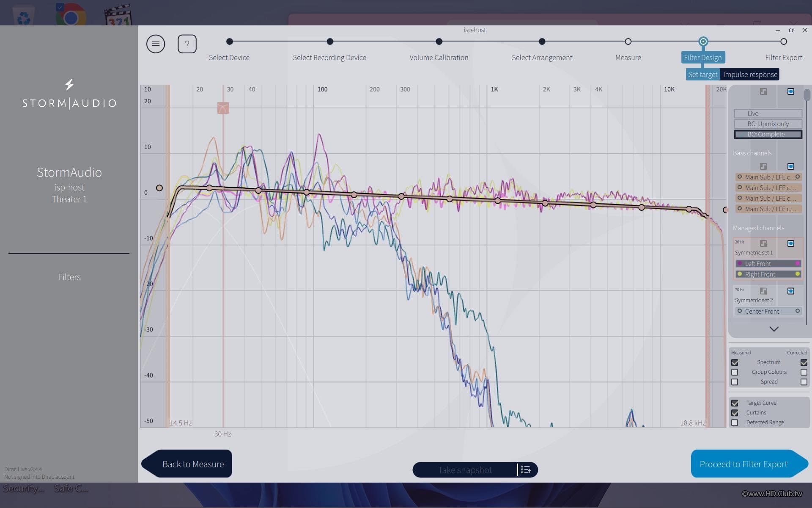Open the Google Chrome desktop icon

[71, 15]
